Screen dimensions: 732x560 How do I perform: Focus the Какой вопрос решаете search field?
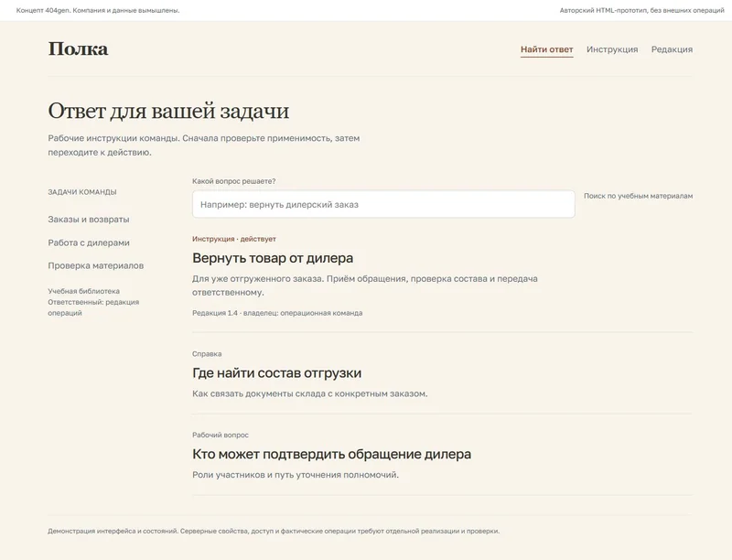(x=383, y=204)
